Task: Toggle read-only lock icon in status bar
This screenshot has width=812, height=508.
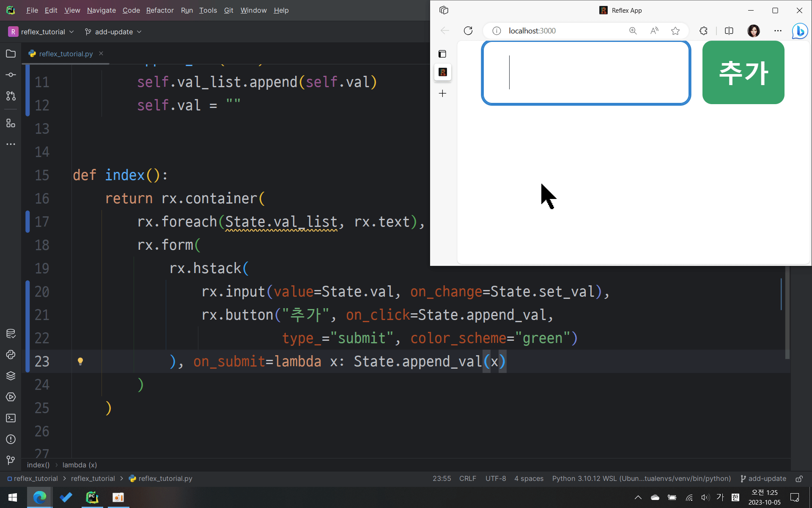Action: (799, 479)
